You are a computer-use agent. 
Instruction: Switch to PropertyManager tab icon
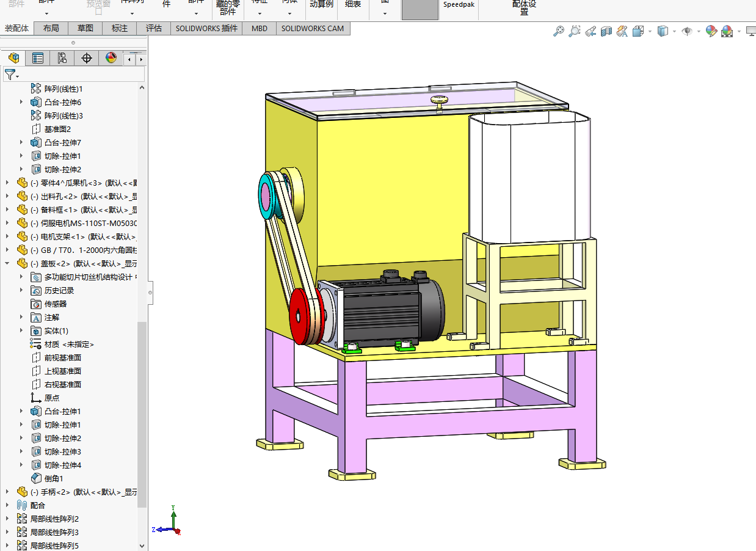38,58
